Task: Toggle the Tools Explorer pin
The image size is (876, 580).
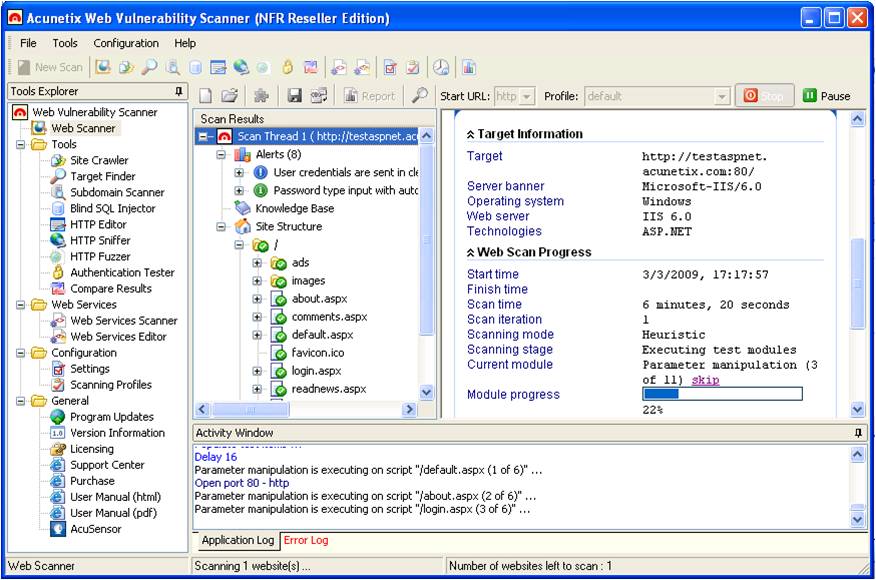Action: coord(179,91)
